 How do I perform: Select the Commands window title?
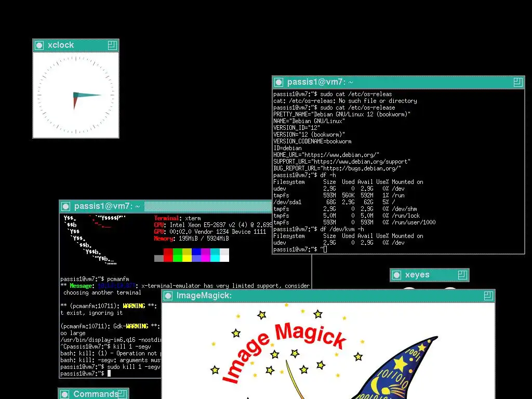96,394
